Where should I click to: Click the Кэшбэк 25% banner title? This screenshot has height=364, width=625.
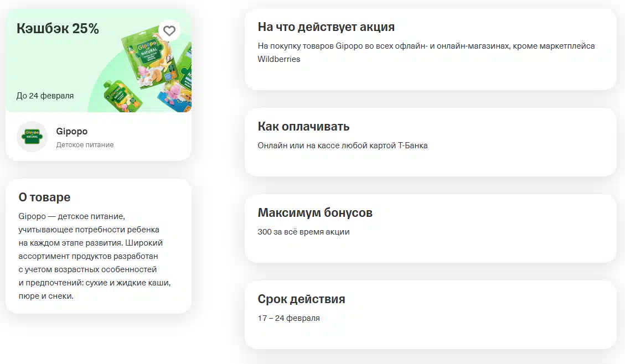[58, 29]
